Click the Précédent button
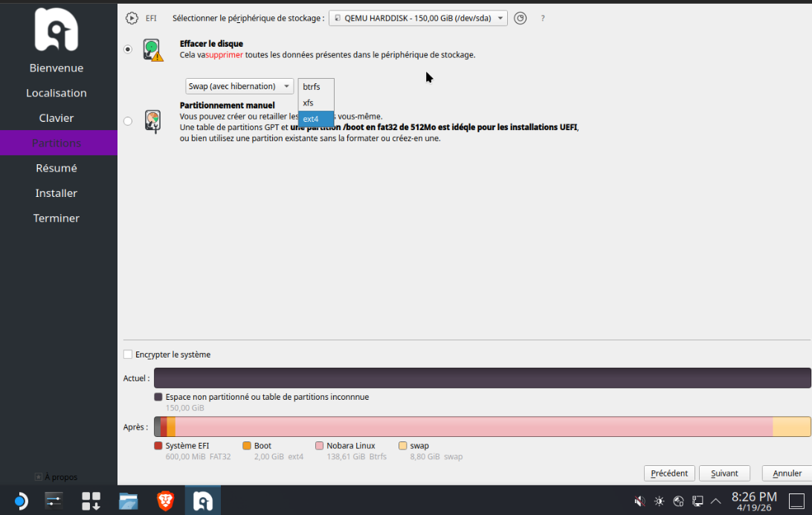812x515 pixels. tap(669, 473)
